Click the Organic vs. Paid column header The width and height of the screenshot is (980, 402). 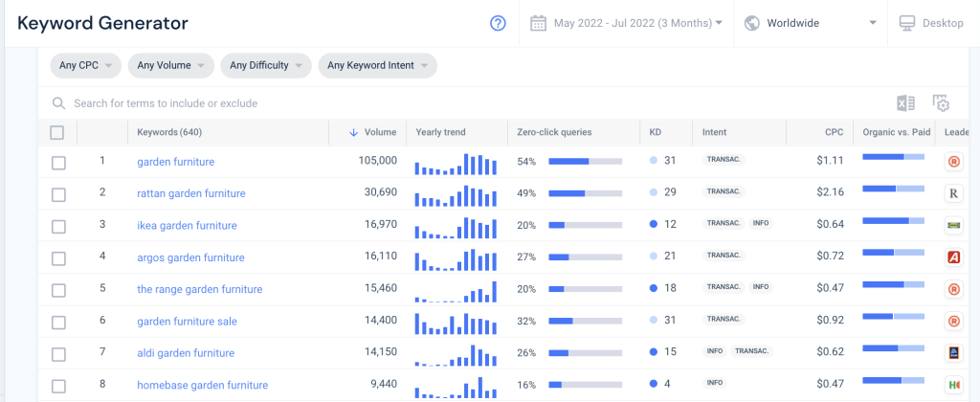coord(896,132)
